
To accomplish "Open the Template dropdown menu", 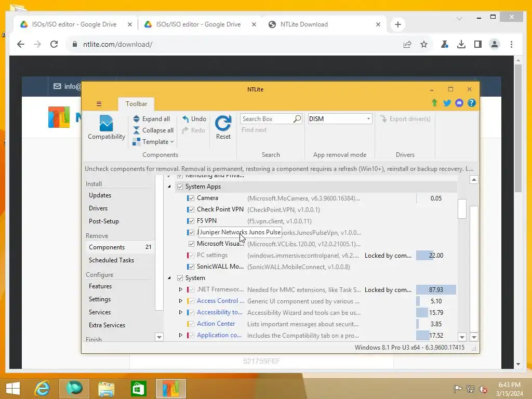I will click(x=153, y=142).
